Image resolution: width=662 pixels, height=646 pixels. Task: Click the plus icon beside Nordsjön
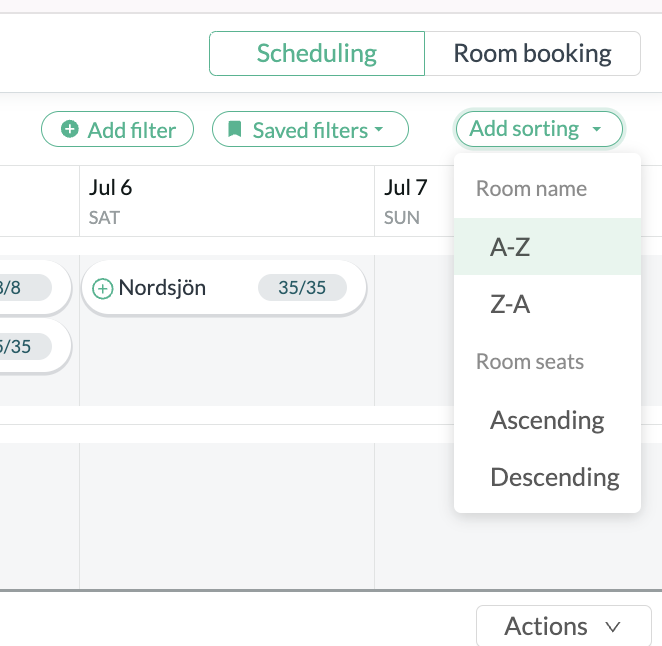point(103,288)
